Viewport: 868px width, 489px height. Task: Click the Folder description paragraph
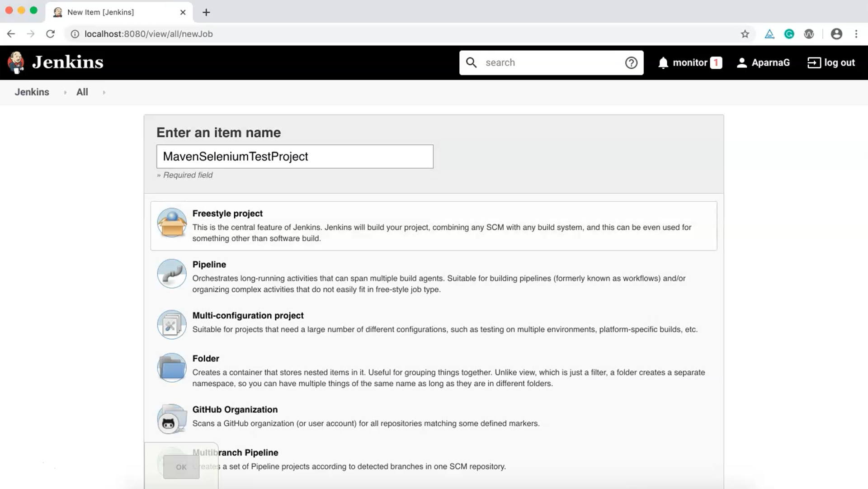[448, 378]
